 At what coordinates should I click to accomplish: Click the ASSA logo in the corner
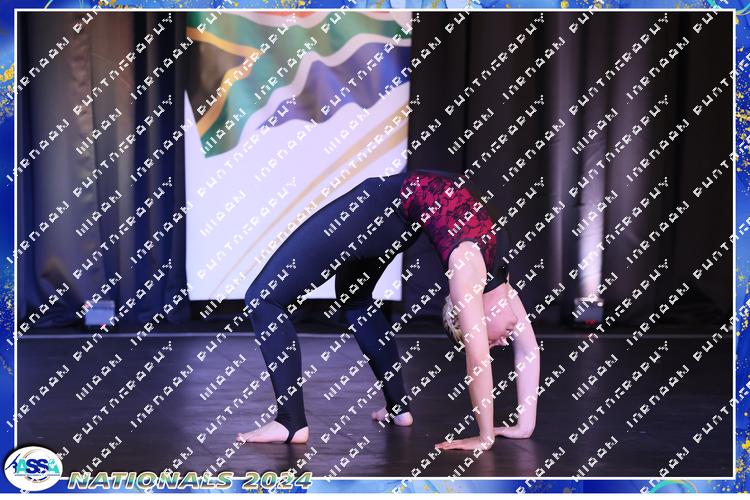31,468
